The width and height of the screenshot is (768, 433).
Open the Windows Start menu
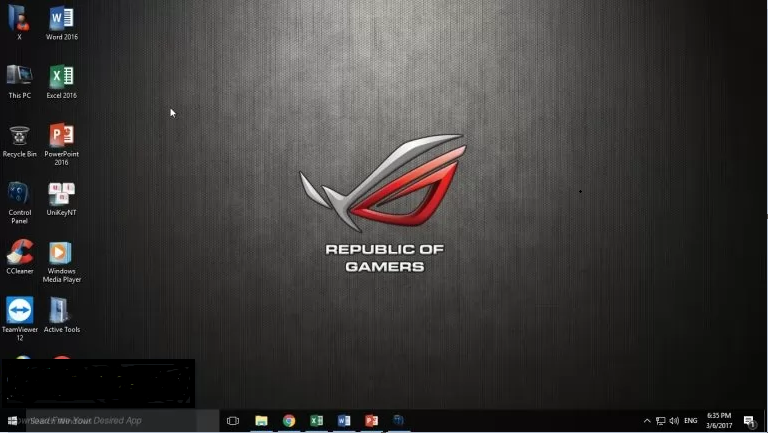[x=13, y=421]
